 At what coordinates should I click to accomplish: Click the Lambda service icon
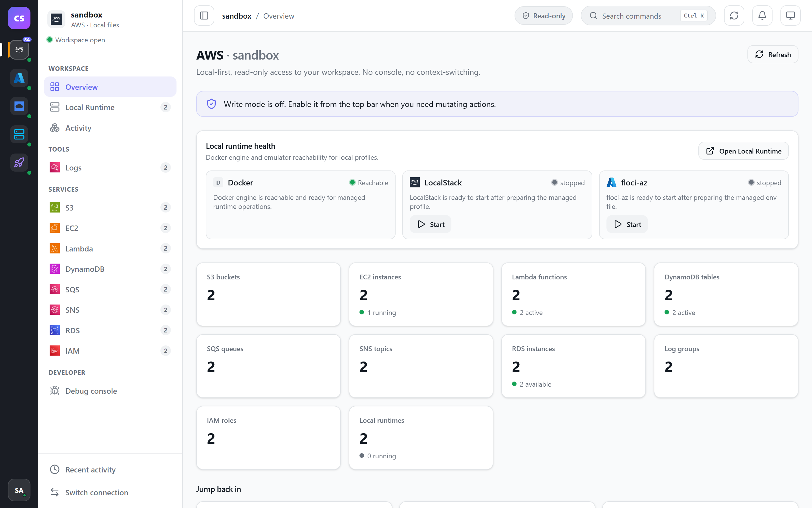(x=55, y=248)
